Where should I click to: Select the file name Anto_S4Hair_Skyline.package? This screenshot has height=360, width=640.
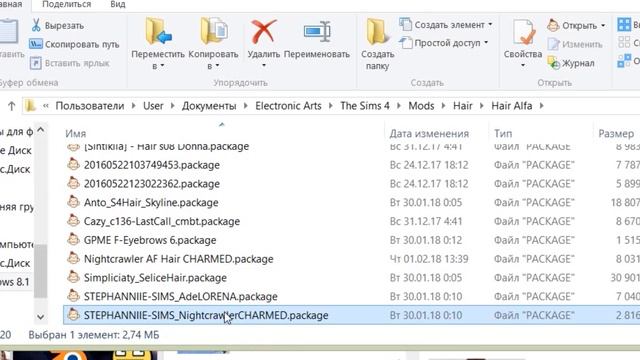click(151, 202)
